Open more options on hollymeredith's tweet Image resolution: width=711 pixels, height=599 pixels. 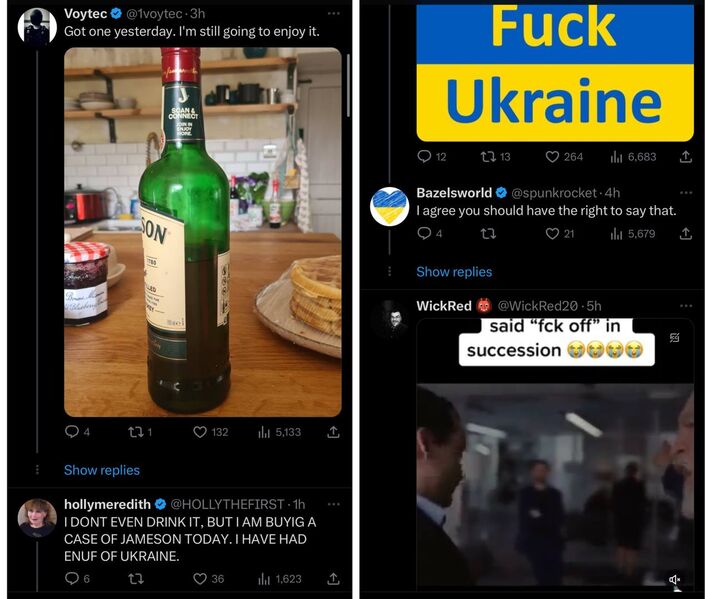coord(334,504)
